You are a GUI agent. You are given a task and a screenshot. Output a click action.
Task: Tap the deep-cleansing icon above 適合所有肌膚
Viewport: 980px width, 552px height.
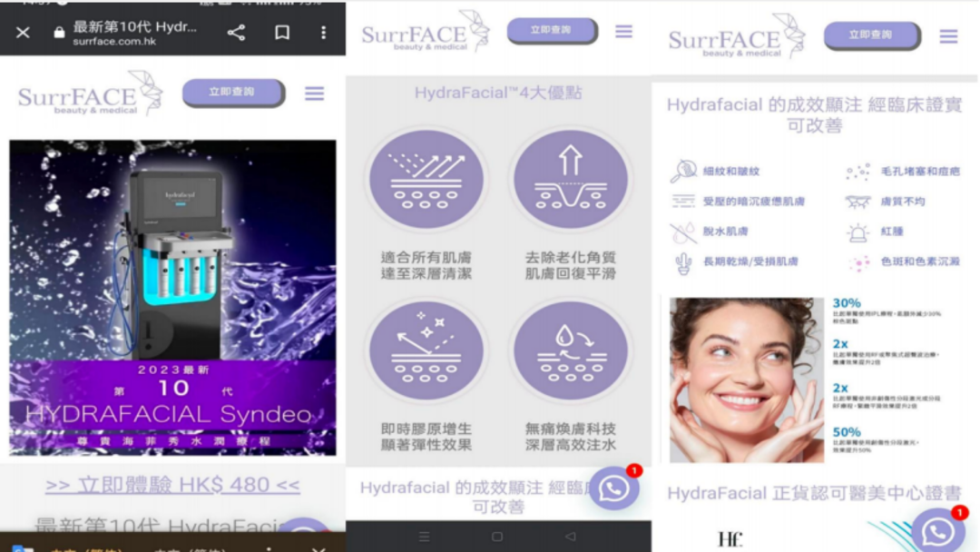click(426, 180)
